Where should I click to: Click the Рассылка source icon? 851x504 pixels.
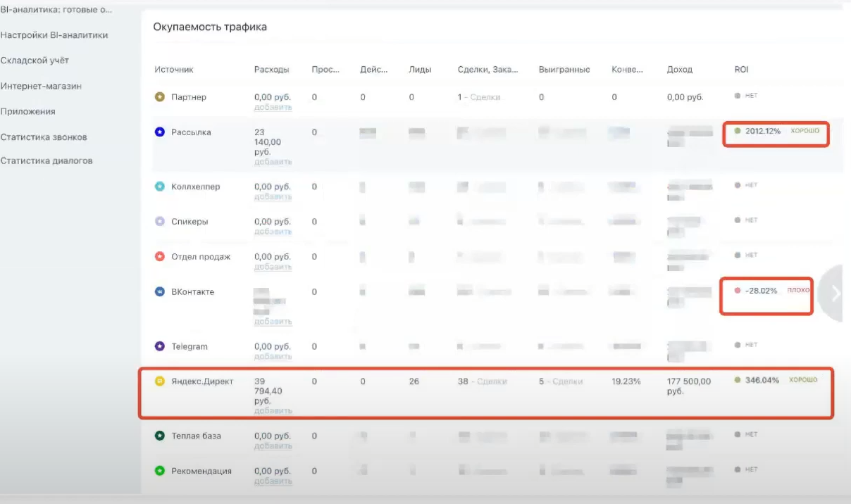coord(160,132)
